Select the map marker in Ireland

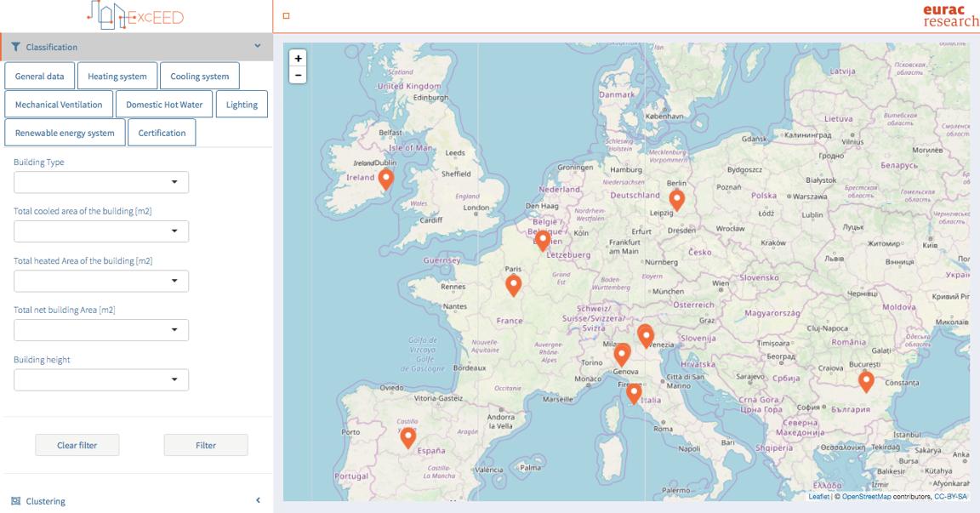[x=385, y=179]
